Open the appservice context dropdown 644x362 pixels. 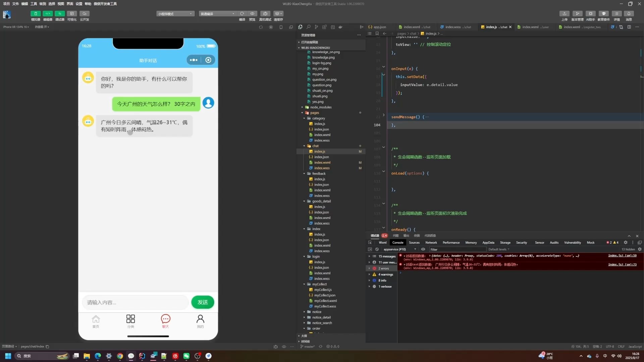(x=399, y=249)
